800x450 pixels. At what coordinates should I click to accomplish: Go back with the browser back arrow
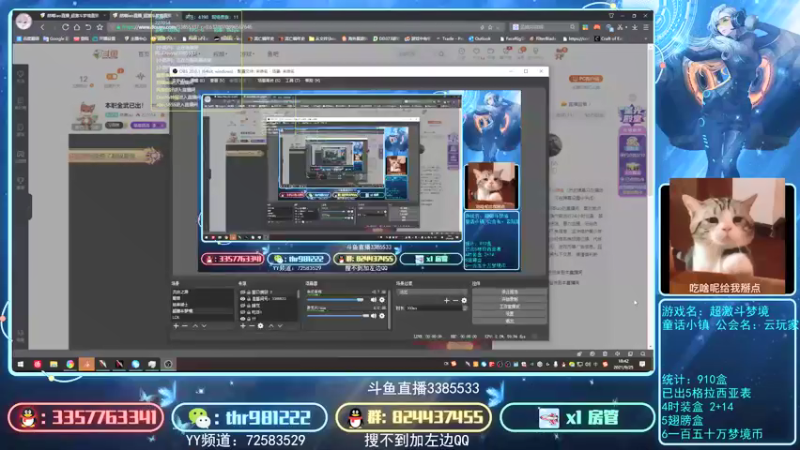42,27
